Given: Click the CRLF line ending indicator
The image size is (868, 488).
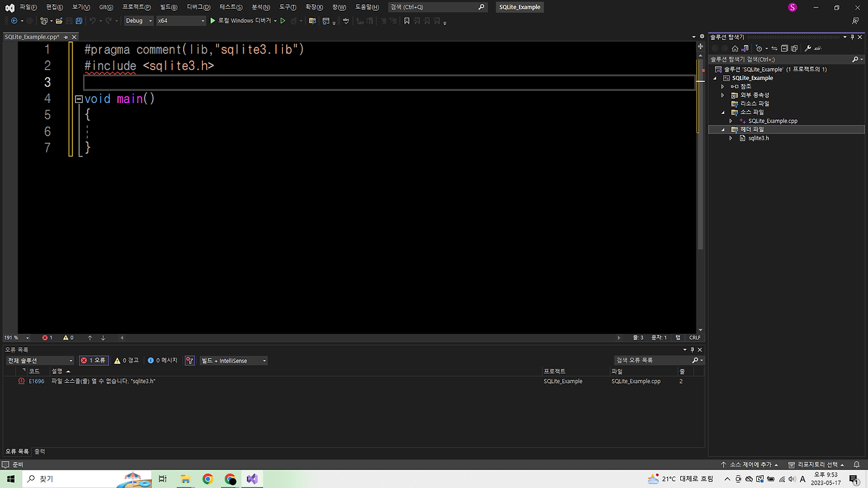Looking at the screenshot, I should [x=694, y=338].
